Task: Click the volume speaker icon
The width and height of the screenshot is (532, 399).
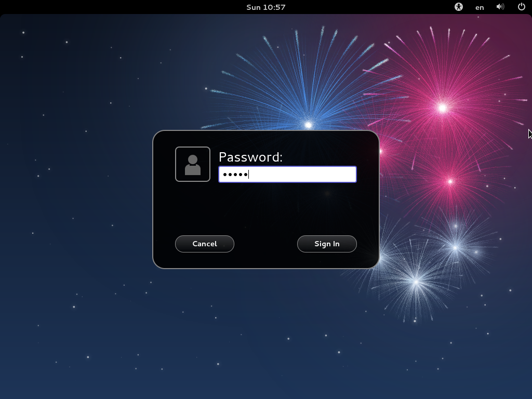Action: click(x=500, y=7)
